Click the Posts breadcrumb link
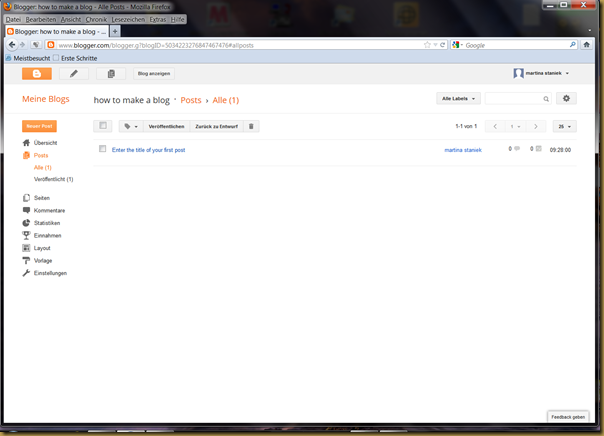The height and width of the screenshot is (436, 604). [191, 100]
